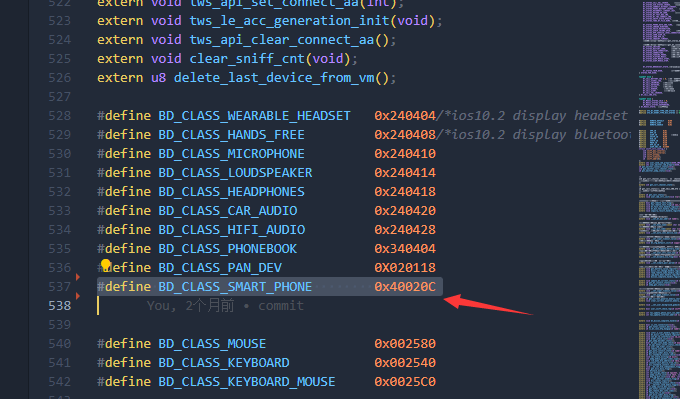Click line number 537 in gutter

(59, 287)
